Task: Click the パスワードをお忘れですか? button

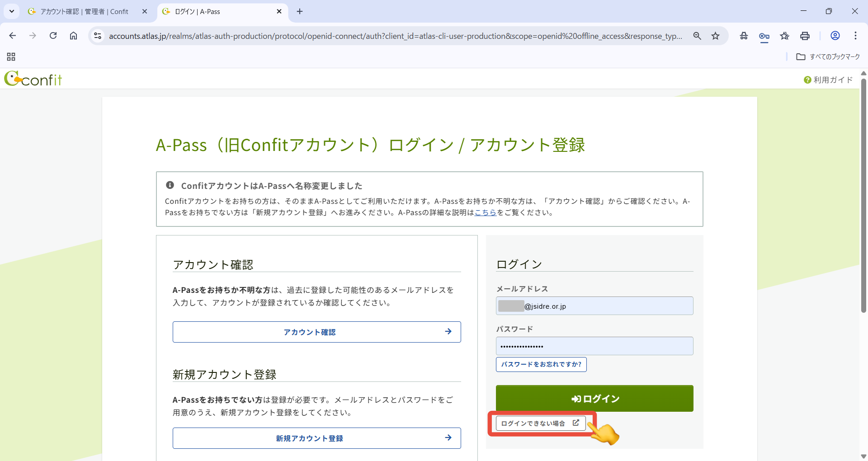Action: pyautogui.click(x=541, y=364)
